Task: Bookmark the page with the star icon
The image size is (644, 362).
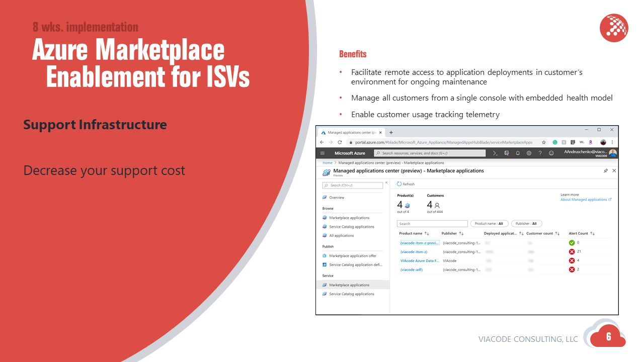Action: pos(543,142)
